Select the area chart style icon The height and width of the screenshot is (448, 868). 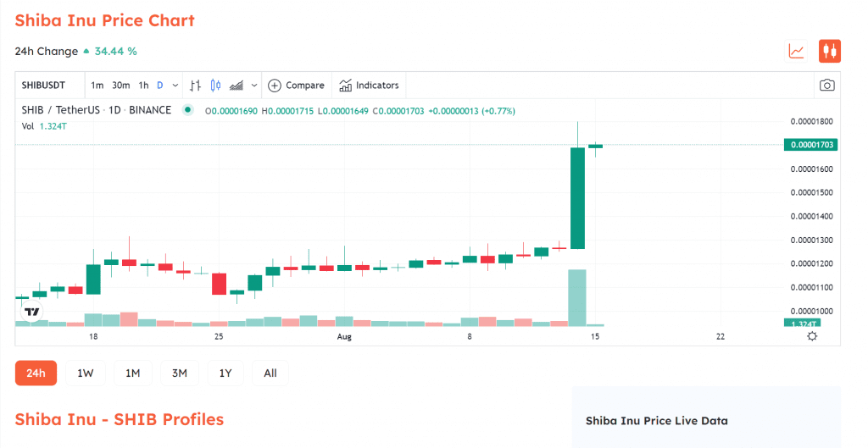(x=236, y=86)
